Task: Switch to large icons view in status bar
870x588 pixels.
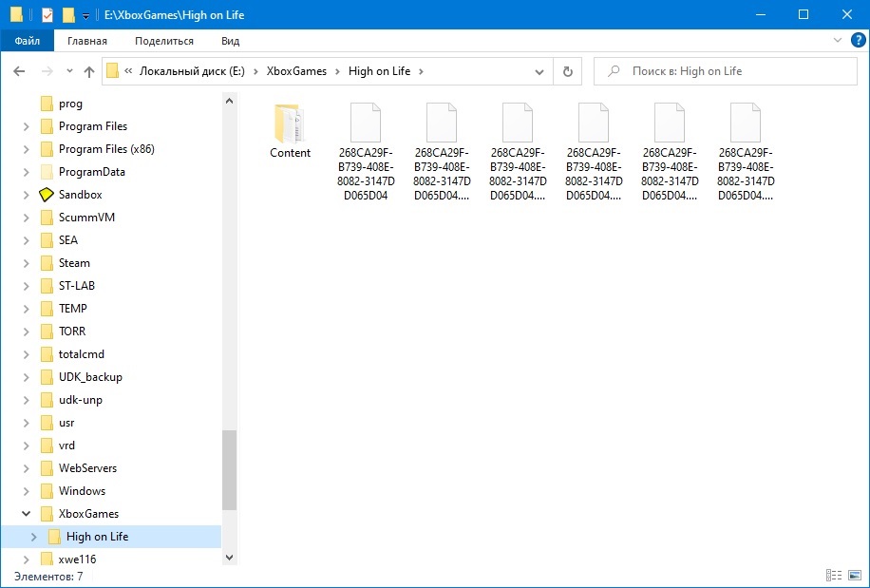Action: [855, 576]
